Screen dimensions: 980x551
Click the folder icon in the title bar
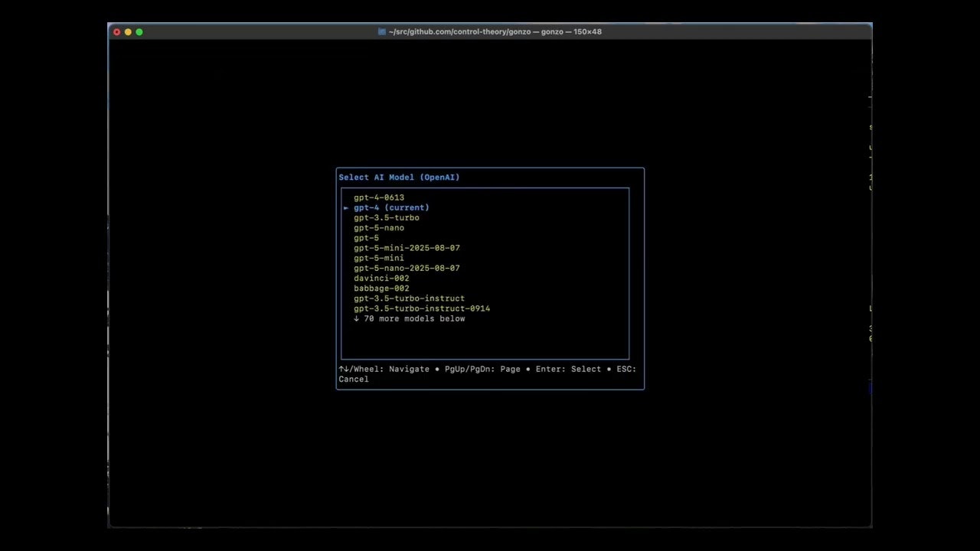pyautogui.click(x=382, y=31)
